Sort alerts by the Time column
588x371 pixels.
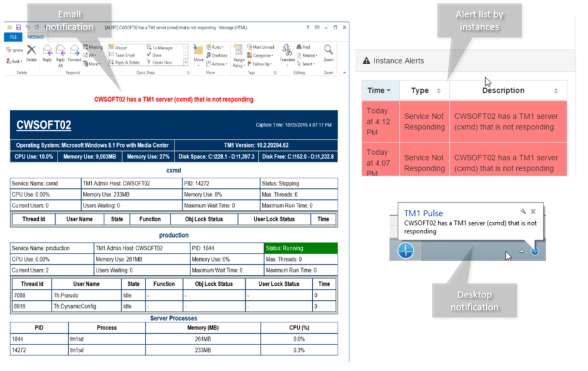click(379, 91)
